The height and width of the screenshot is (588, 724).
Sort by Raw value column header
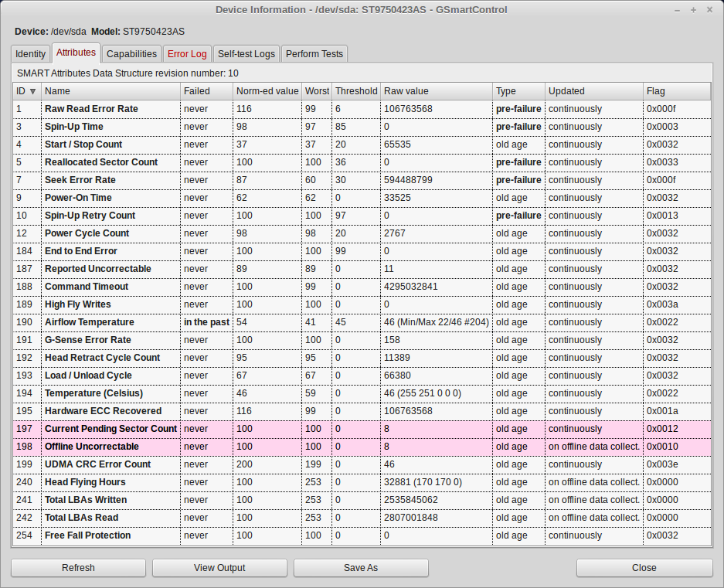(436, 91)
